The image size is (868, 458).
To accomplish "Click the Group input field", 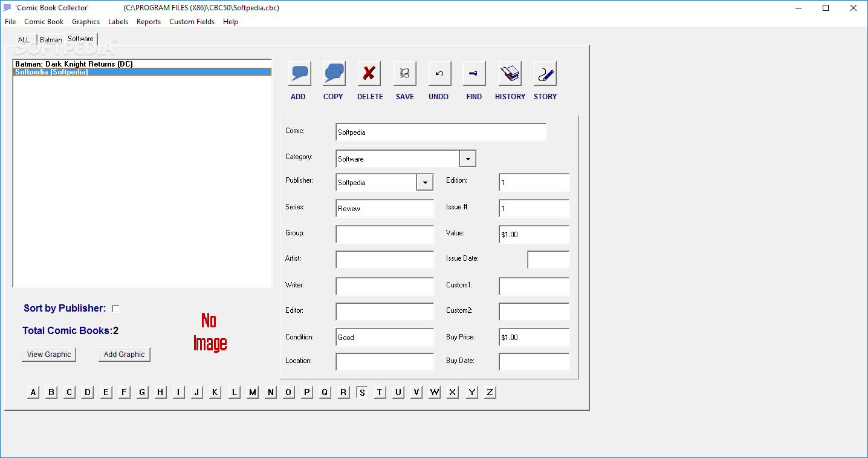I will pos(385,234).
